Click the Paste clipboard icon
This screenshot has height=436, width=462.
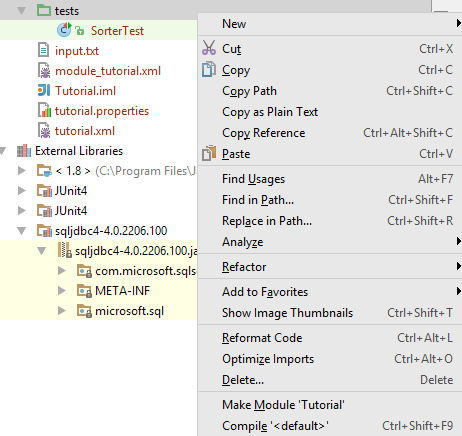[x=209, y=153]
